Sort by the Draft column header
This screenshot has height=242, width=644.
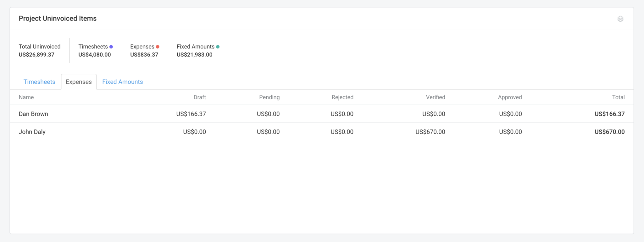tap(200, 97)
